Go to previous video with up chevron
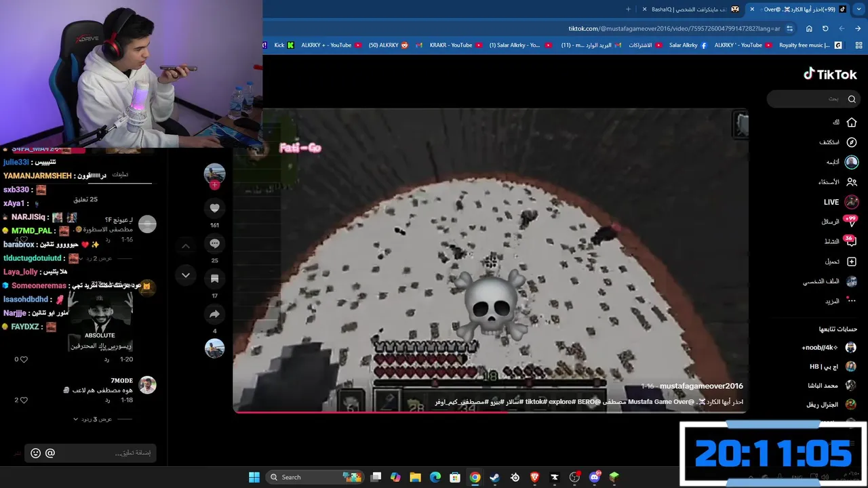Screen dimensions: 868x488 click(186, 246)
